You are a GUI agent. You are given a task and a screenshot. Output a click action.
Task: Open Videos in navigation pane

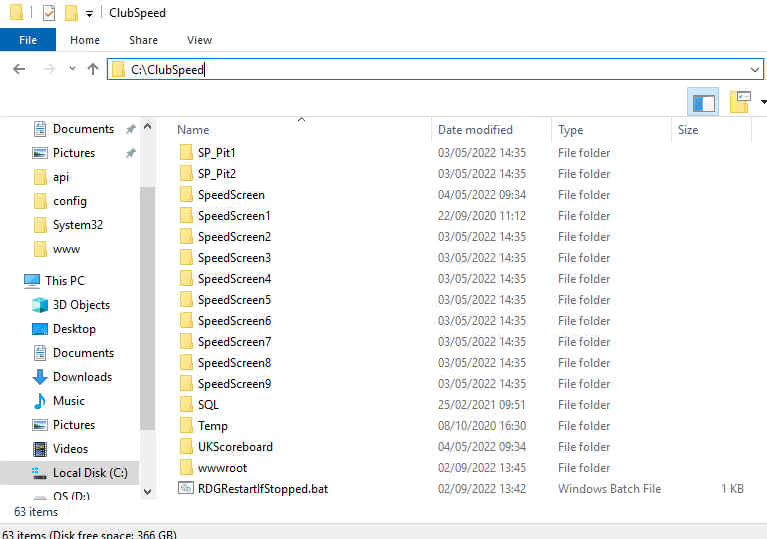70,449
